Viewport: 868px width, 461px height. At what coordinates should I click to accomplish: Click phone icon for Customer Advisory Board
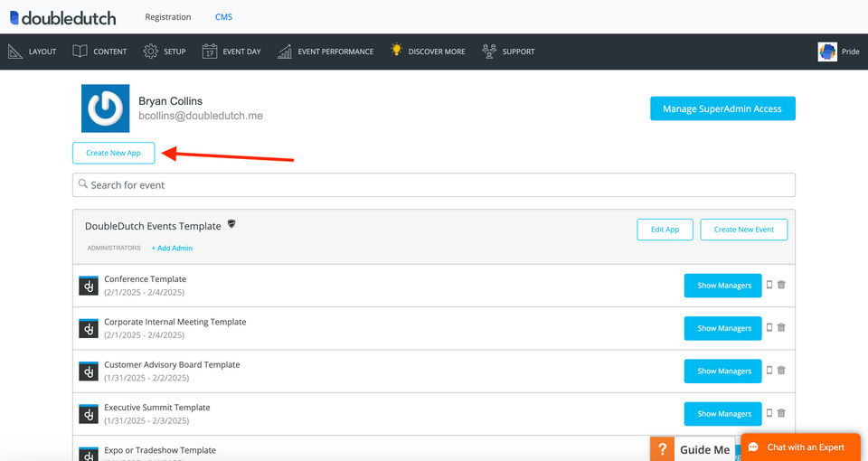pos(769,370)
